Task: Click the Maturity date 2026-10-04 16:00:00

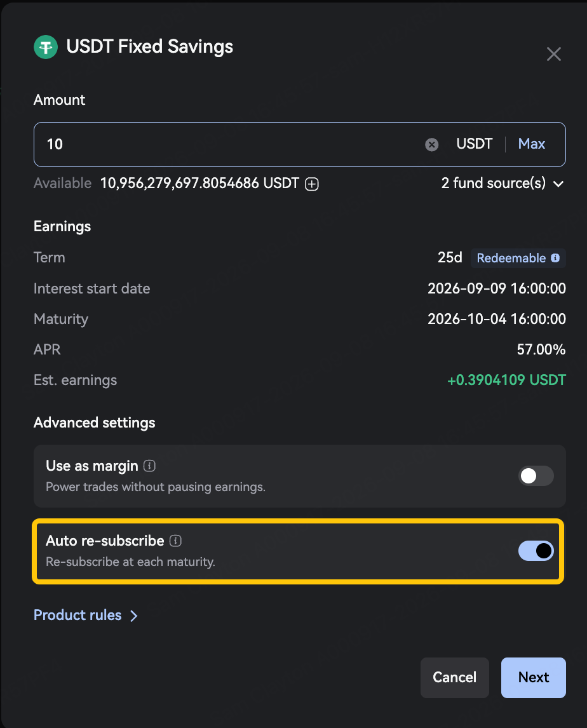Action: [496, 319]
